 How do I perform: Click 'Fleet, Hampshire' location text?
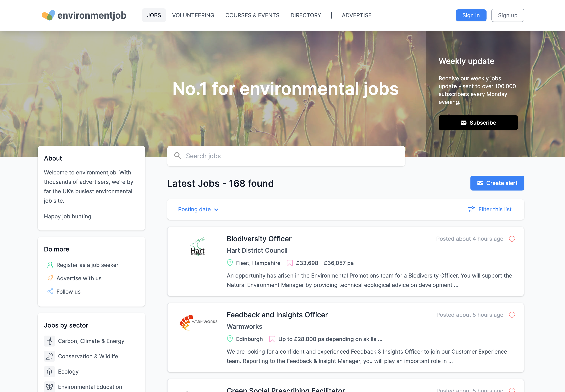258,263
